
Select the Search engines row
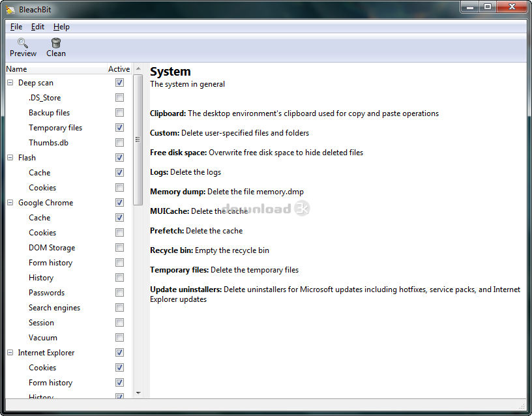[x=69, y=308]
